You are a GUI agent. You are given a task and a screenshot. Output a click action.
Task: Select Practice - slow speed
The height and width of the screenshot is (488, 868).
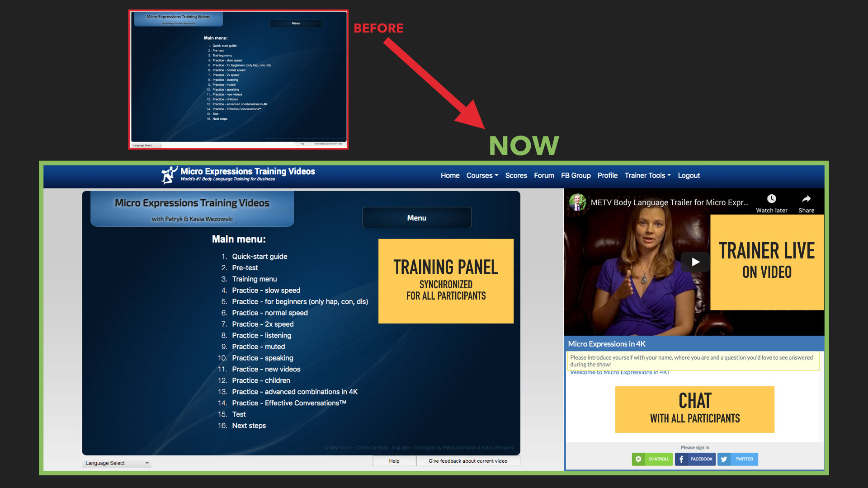pos(266,290)
